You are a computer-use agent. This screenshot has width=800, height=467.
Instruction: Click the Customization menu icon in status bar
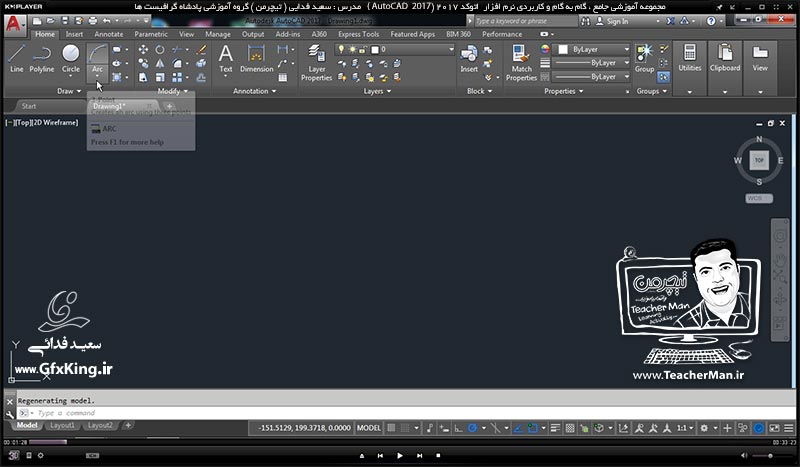pos(789,428)
